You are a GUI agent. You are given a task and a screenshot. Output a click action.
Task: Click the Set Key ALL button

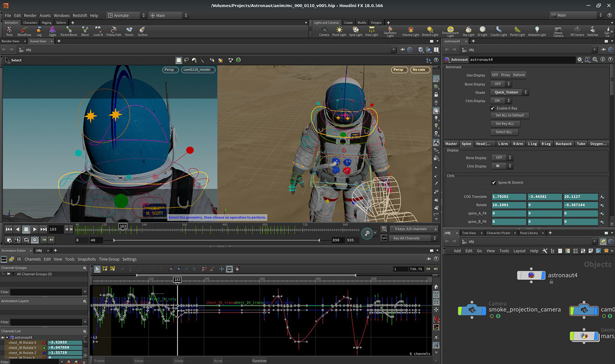504,124
